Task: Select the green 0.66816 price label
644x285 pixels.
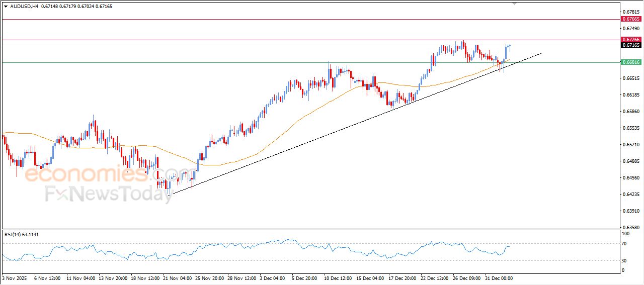Action: click(x=631, y=62)
